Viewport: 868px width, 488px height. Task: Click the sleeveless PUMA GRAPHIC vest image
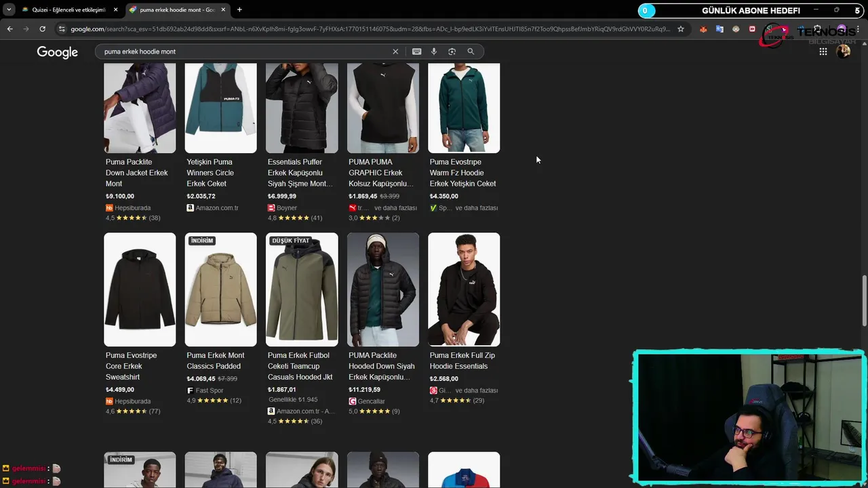point(383,108)
